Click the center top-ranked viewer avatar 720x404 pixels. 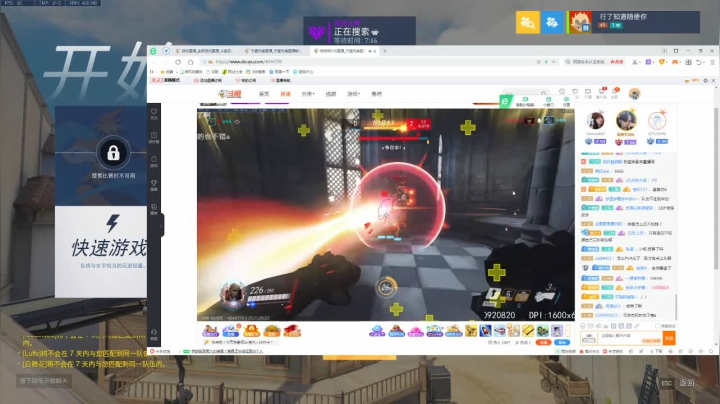point(626,121)
